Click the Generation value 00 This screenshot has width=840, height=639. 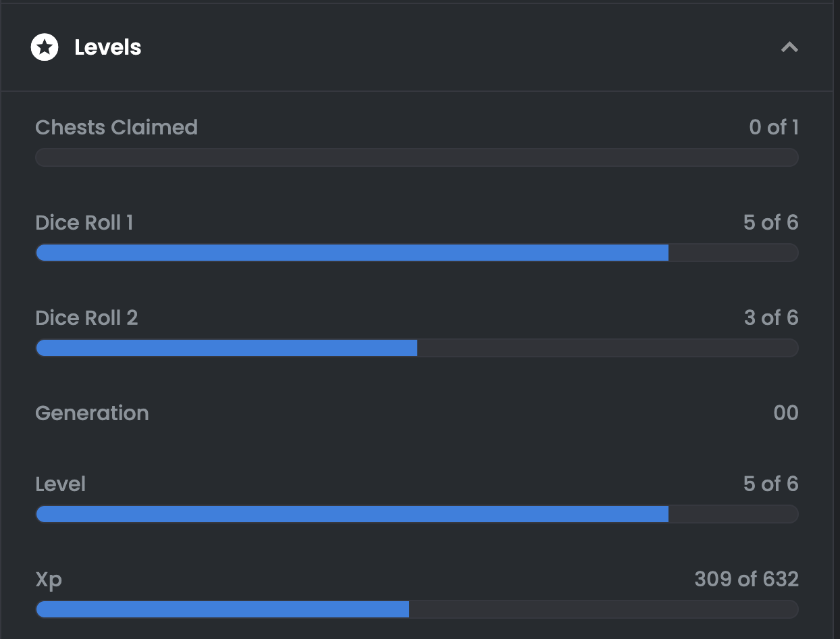point(785,413)
